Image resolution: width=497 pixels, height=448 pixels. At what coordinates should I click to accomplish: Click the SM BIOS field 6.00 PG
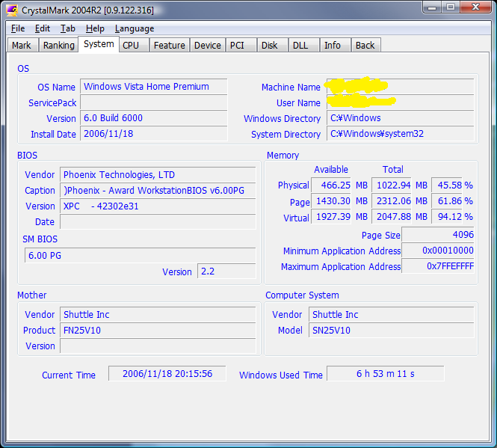[140, 255]
